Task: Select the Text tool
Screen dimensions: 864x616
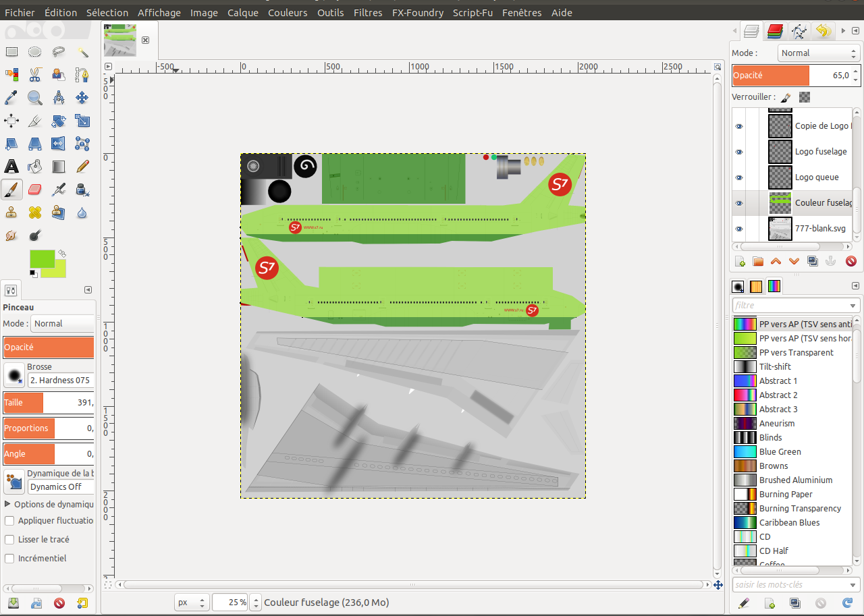Action: click(x=11, y=167)
